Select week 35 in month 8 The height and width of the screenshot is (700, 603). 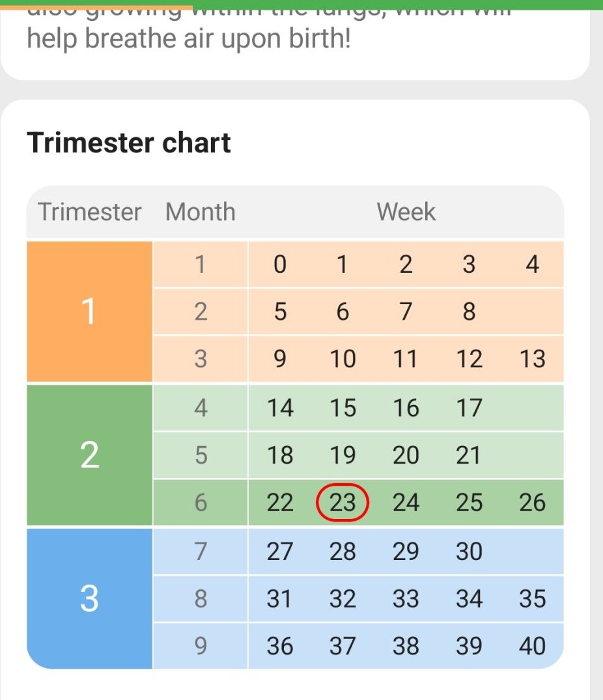[x=532, y=598]
